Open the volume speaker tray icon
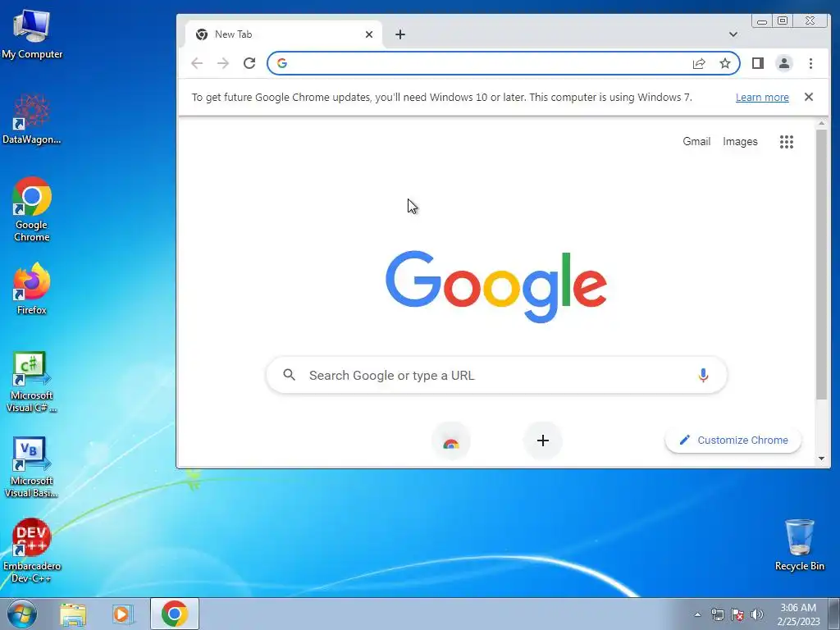The width and height of the screenshot is (840, 630). 757,614
